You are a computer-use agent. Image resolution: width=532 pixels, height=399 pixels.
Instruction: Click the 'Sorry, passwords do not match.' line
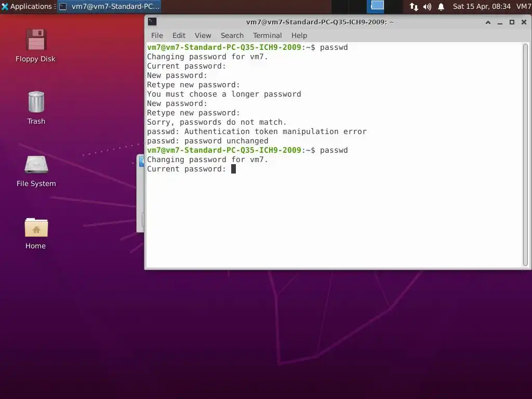217,122
